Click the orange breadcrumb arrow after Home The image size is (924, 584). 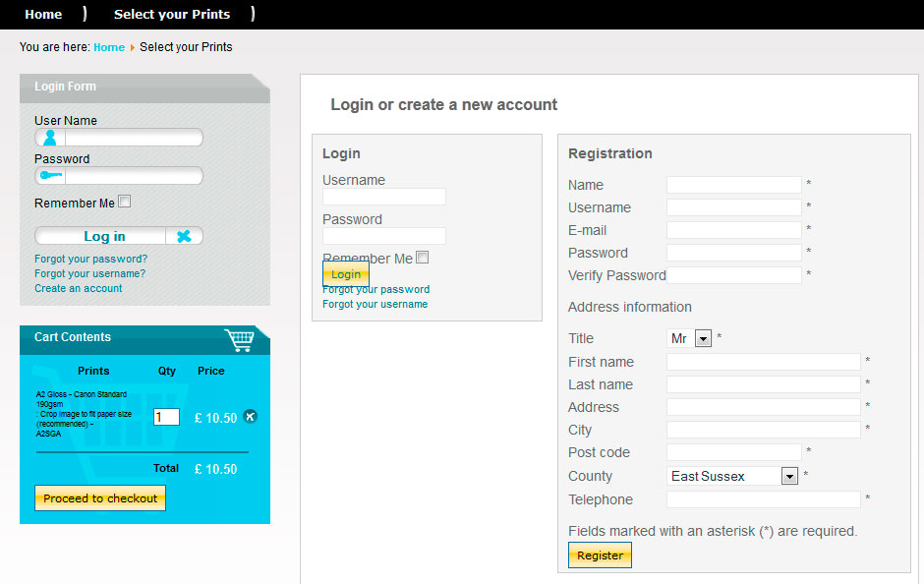click(x=133, y=48)
